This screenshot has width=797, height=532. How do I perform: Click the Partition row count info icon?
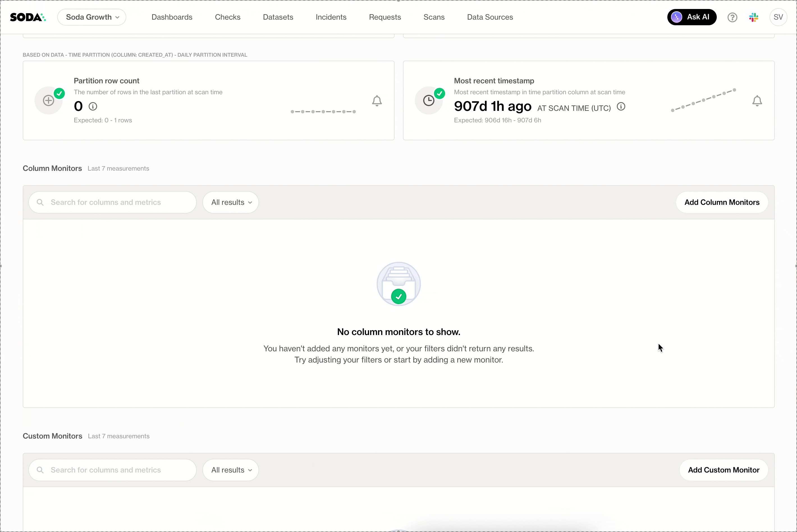(93, 107)
